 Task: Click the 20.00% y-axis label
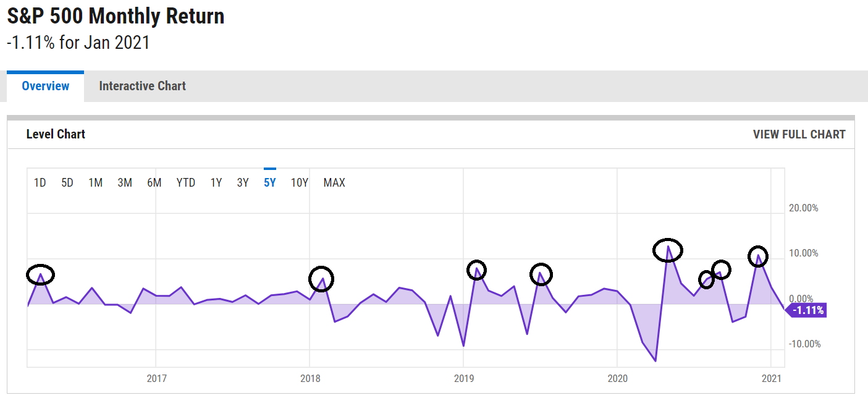pos(804,208)
